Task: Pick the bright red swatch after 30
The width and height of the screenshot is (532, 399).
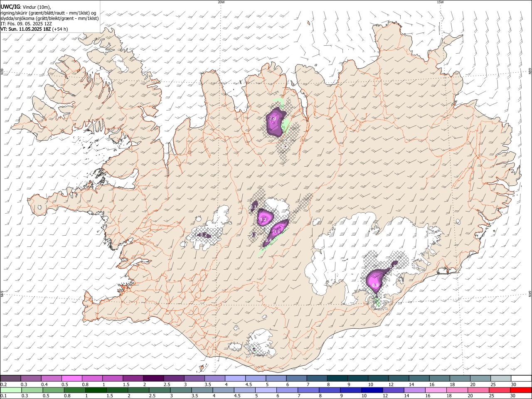Action: 521,390
